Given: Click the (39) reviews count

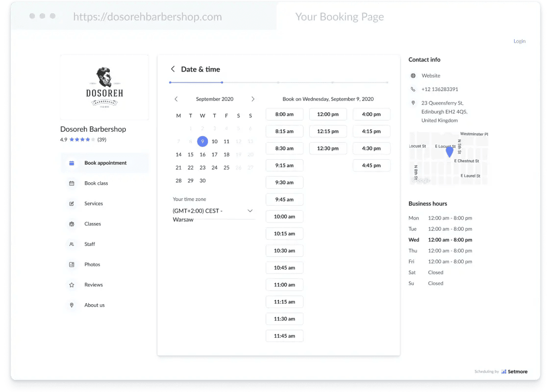Looking at the screenshot, I should pos(102,140).
